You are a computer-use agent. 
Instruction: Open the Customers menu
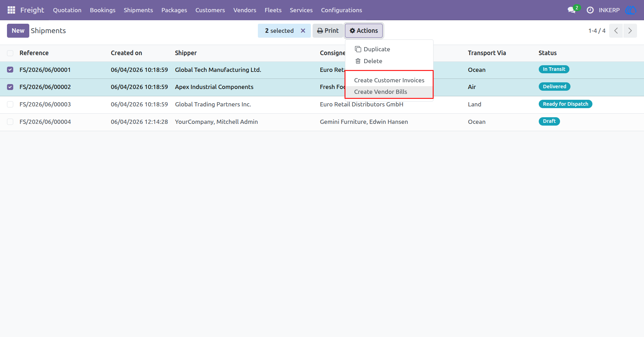tap(210, 10)
